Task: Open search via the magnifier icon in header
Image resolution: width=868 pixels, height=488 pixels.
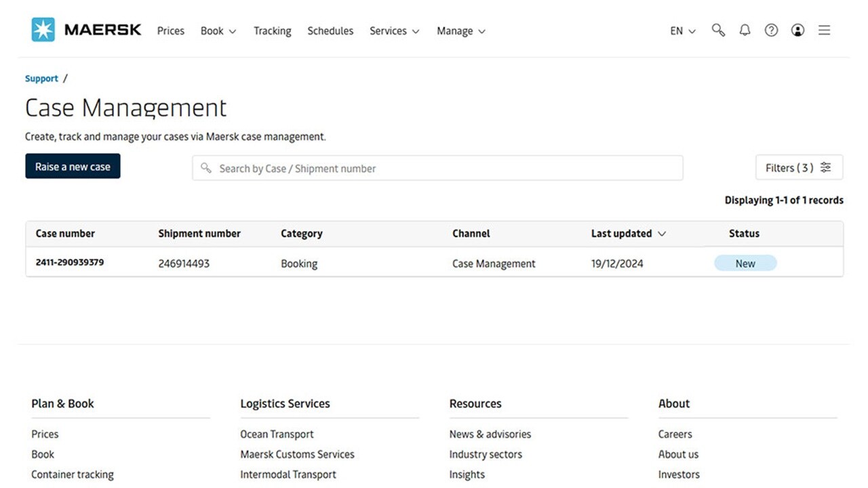Action: (718, 30)
